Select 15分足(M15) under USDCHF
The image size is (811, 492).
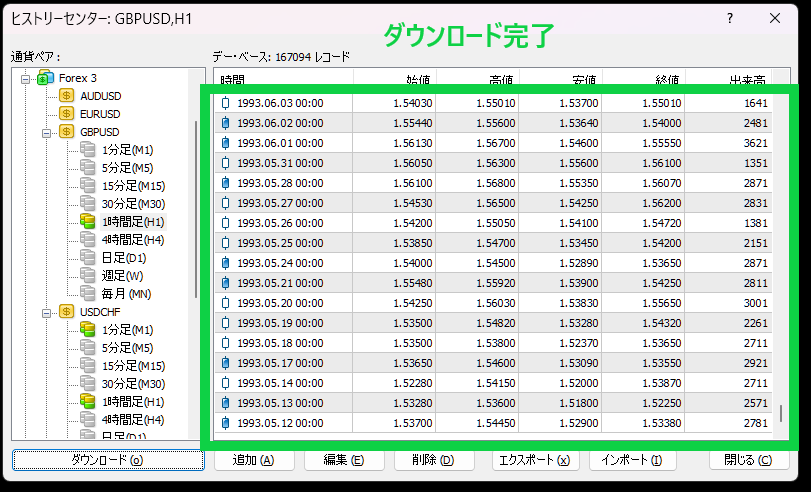(x=132, y=365)
